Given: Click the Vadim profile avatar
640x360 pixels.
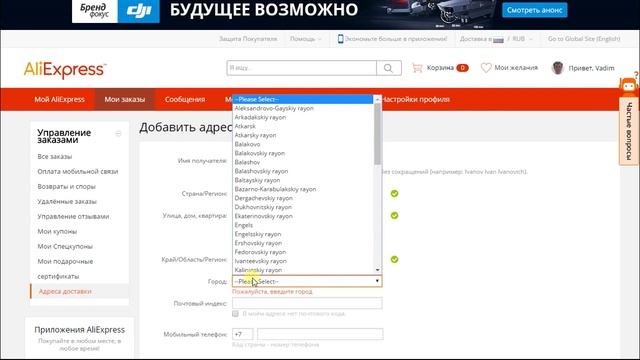Looking at the screenshot, I should pos(558,68).
